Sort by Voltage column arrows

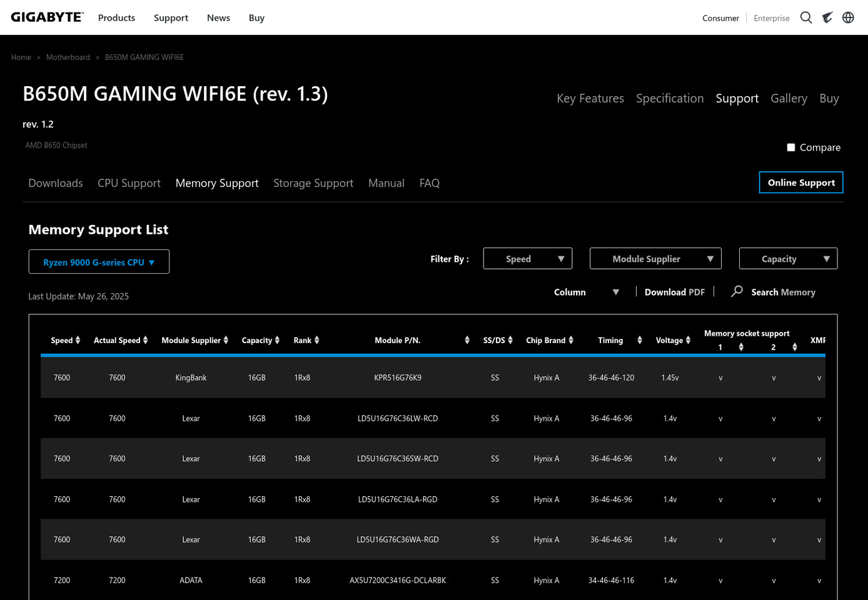coord(688,340)
